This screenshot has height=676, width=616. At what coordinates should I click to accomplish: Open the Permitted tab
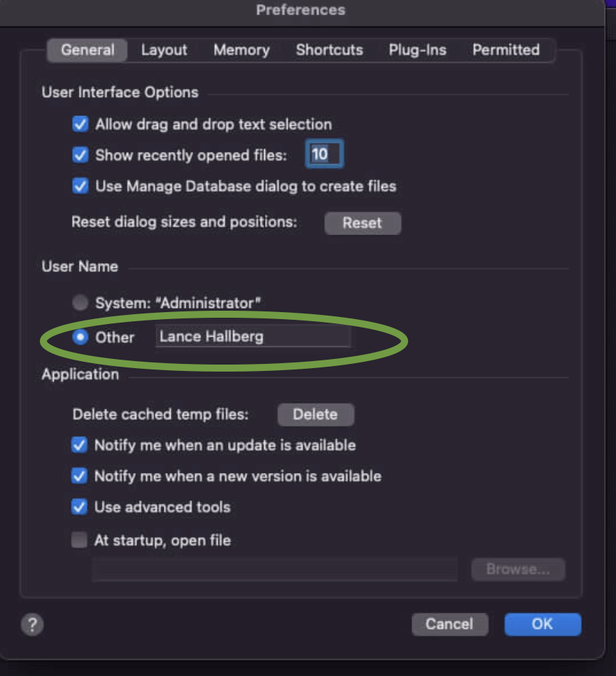506,50
